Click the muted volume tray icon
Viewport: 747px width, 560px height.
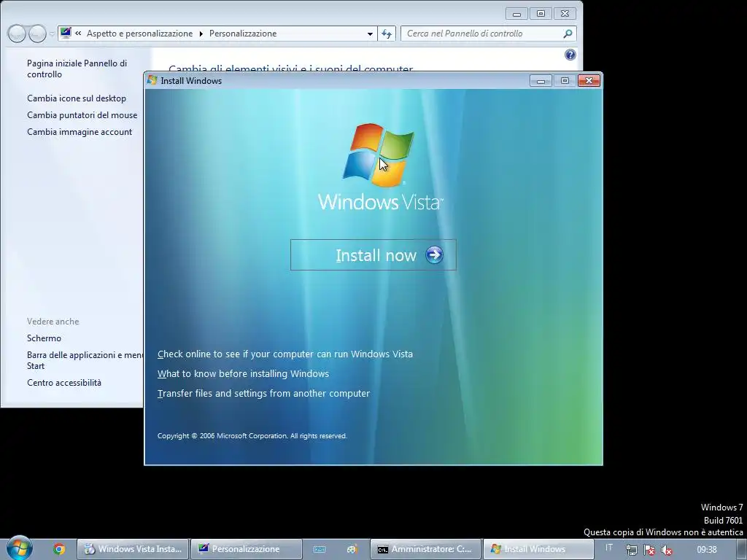[x=667, y=550]
